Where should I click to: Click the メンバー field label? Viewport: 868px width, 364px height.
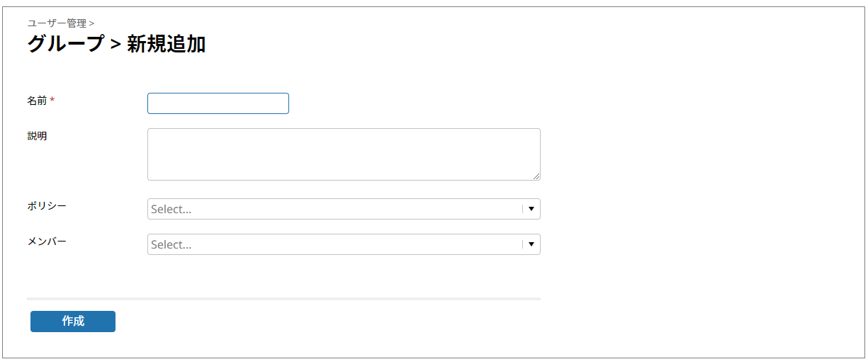[x=47, y=241]
